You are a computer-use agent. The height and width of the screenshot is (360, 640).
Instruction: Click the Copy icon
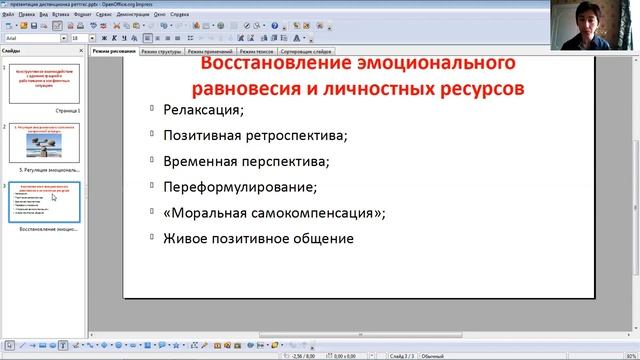[x=127, y=26]
